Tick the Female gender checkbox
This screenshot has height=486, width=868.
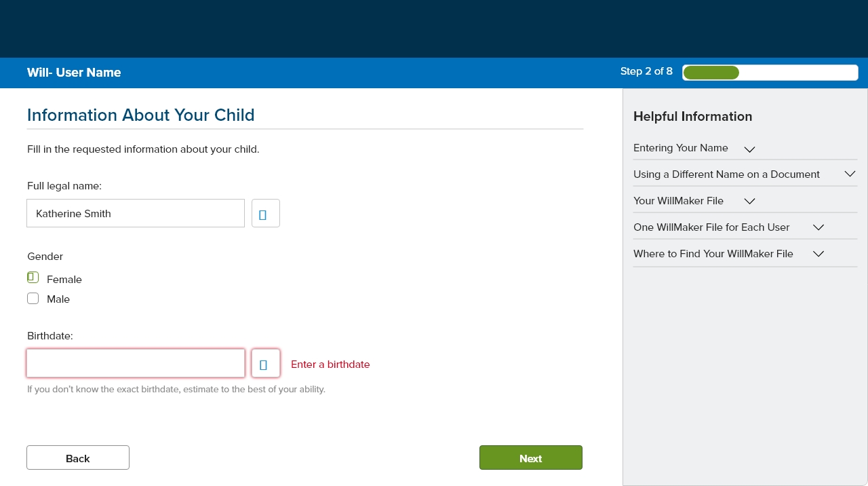[x=33, y=278]
